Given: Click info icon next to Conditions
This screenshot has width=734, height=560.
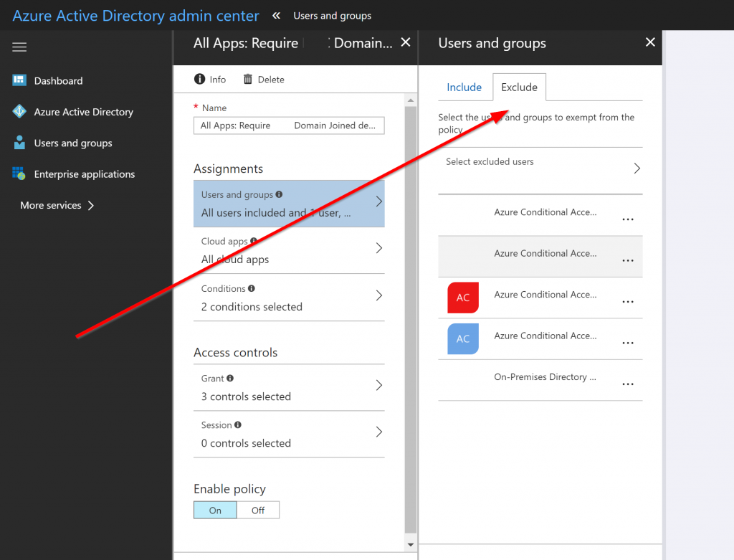Looking at the screenshot, I should (x=252, y=288).
